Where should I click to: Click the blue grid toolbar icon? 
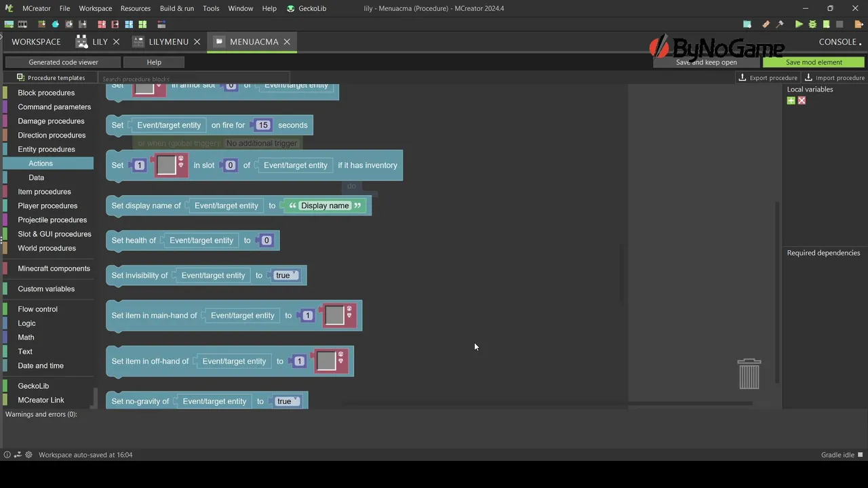click(129, 24)
